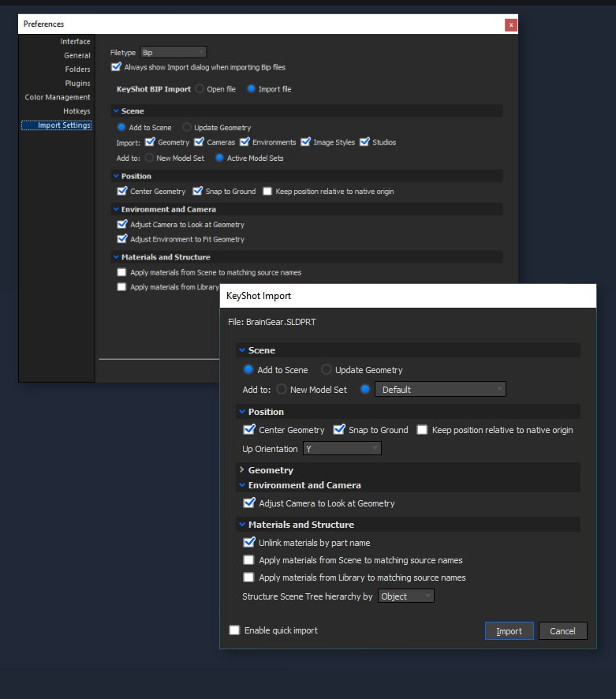Collapse Scene section in Preferences

click(116, 110)
